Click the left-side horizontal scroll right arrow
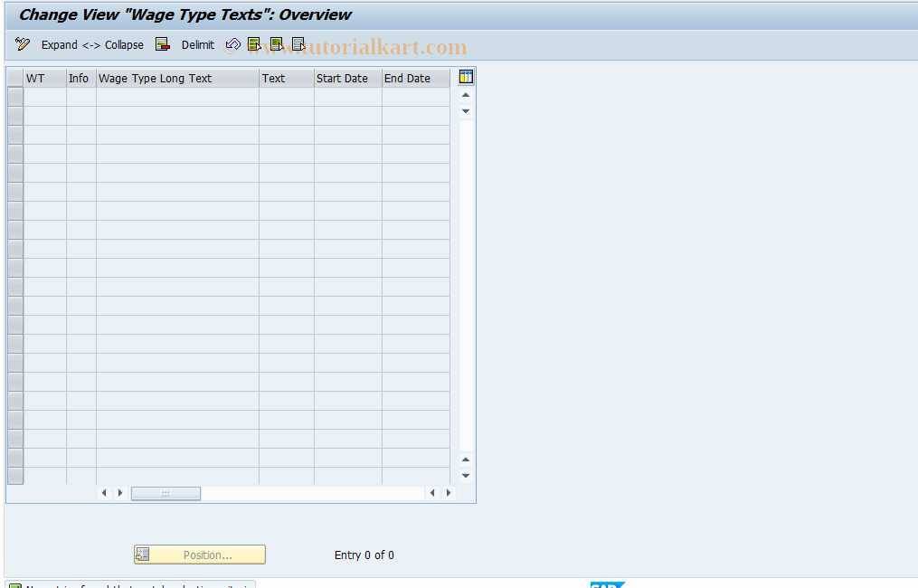The height and width of the screenshot is (588, 918). 120,493
